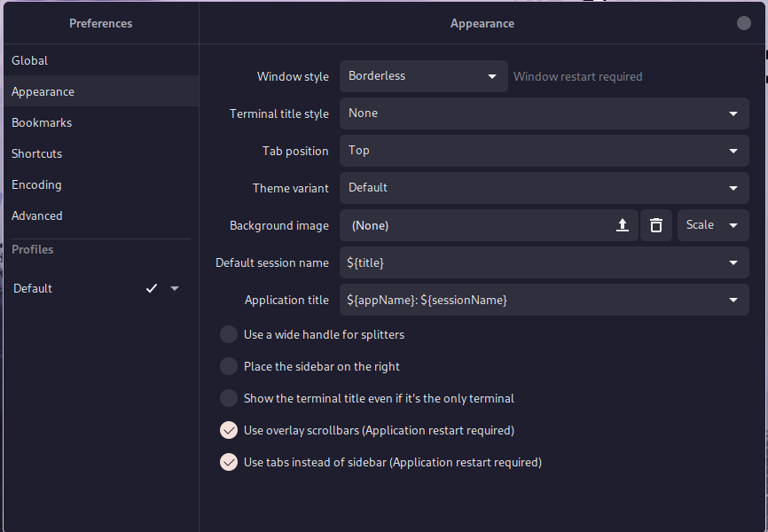
Task: Expand the Terminal title style dropdown
Action: pyautogui.click(x=545, y=113)
